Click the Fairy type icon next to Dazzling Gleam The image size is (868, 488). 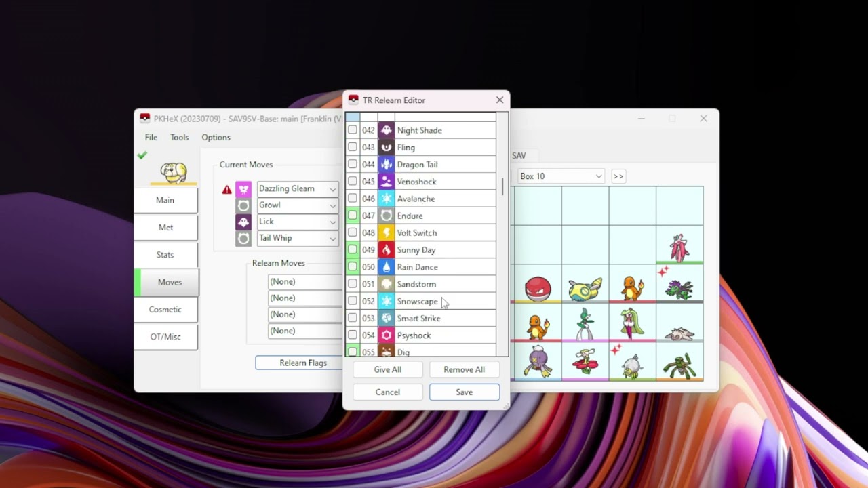[x=243, y=189]
